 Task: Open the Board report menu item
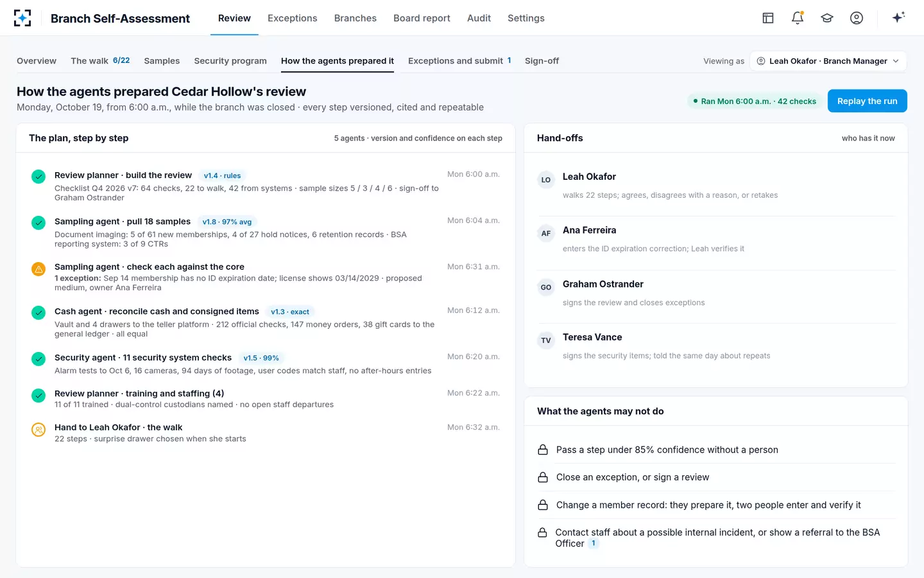click(422, 18)
